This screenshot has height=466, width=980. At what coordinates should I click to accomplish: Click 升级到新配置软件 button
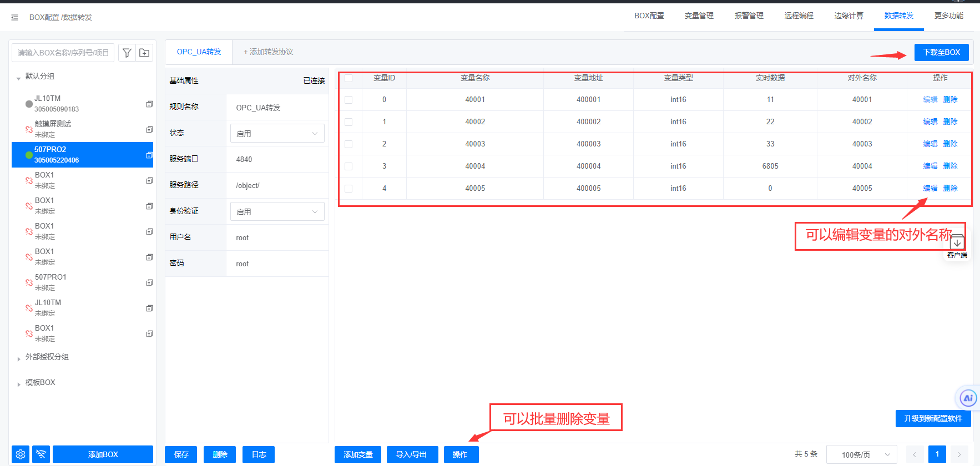click(x=933, y=418)
